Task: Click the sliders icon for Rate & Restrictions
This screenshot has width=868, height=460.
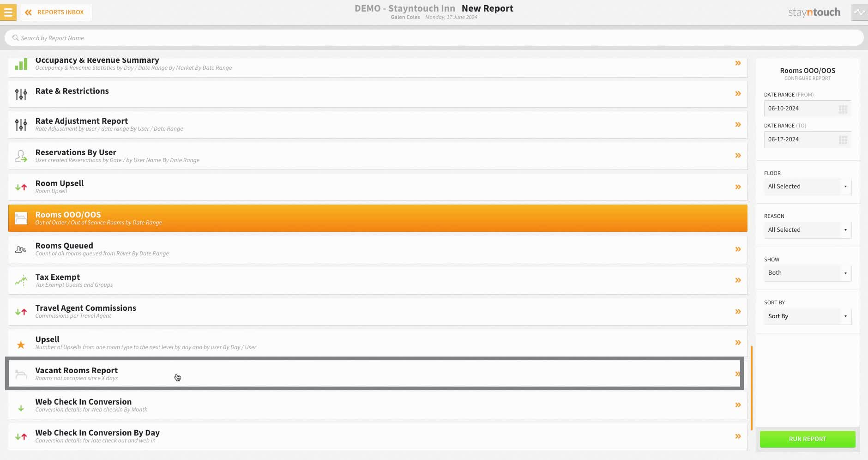Action: click(x=21, y=94)
